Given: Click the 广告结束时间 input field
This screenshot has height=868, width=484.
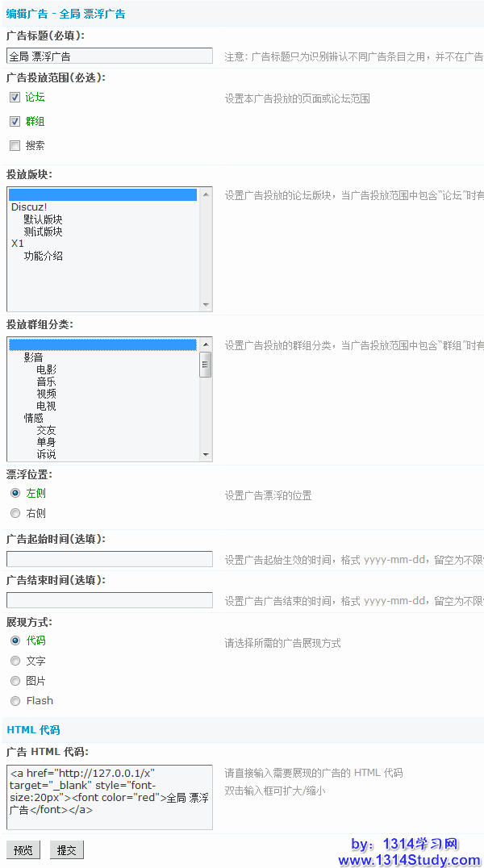Looking at the screenshot, I should pos(109,600).
